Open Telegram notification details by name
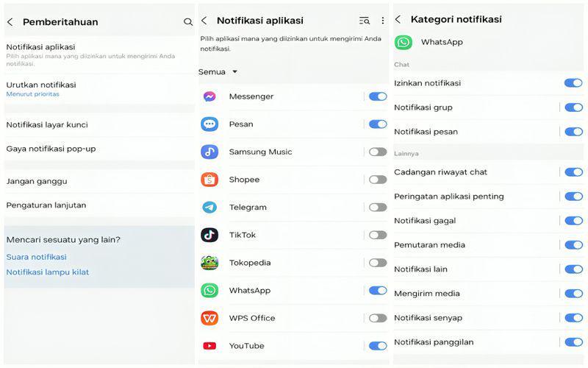Image resolution: width=588 pixels, height=368 pixels. [248, 208]
